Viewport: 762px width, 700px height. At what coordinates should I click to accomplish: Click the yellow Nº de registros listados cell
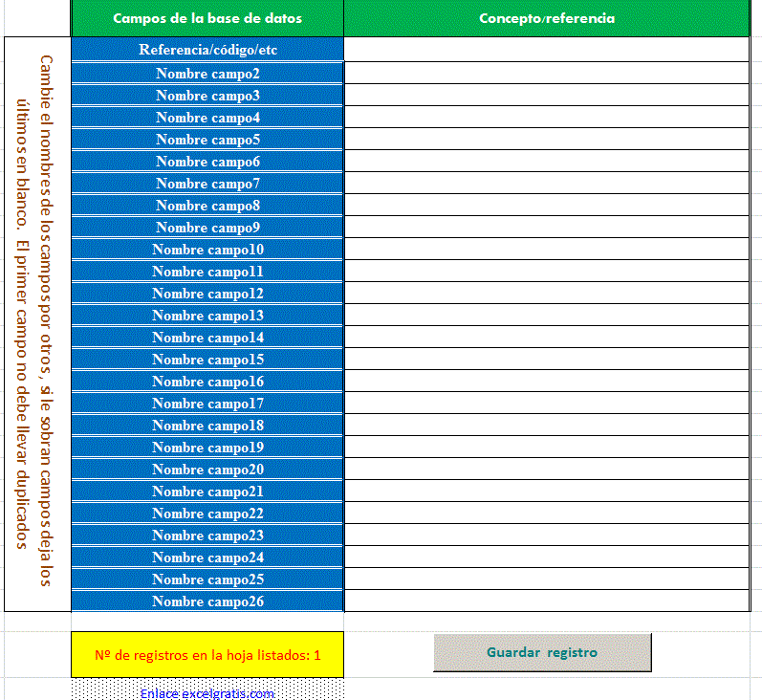click(207, 654)
